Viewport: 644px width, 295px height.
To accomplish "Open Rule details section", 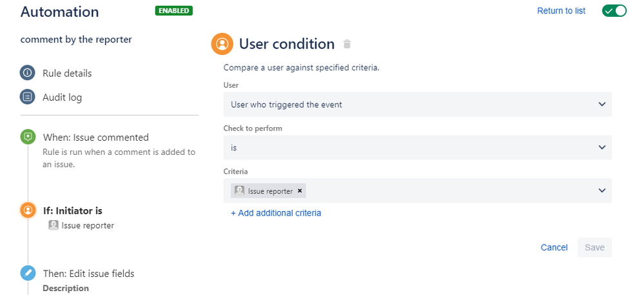I will point(67,73).
